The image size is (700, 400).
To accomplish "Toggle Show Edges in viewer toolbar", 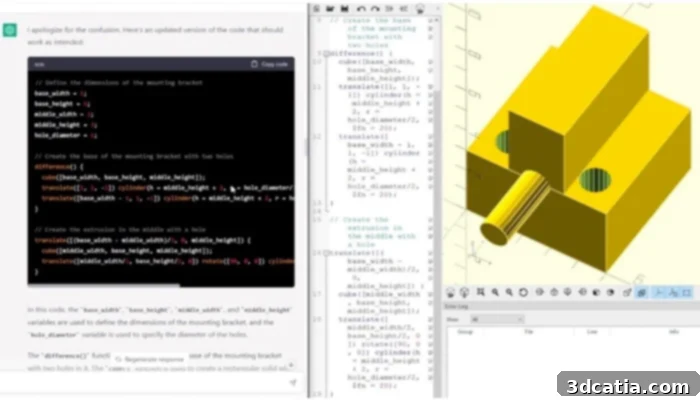I will point(687,292).
